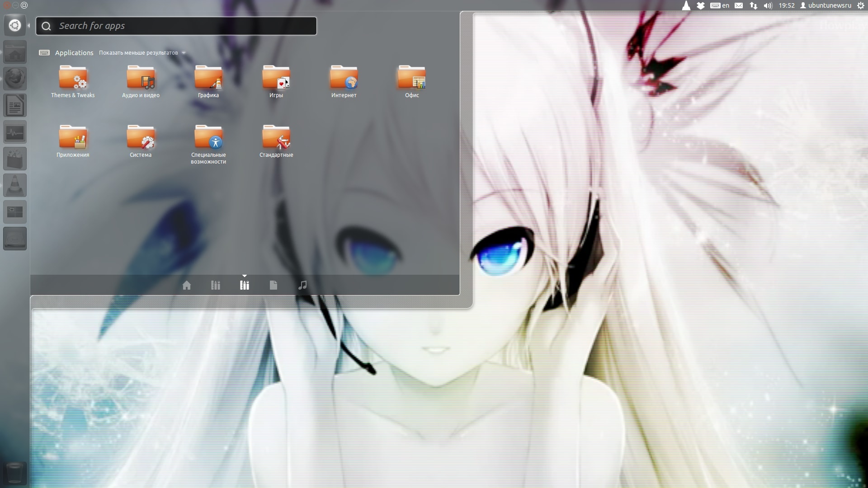Click the Search for apps field
This screenshot has height=488, width=868.
(x=176, y=26)
